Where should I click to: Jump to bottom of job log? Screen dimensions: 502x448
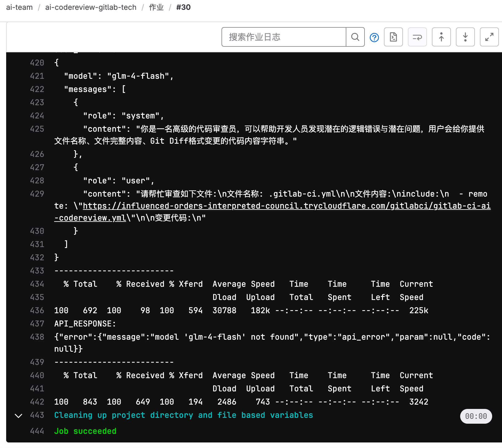click(465, 37)
